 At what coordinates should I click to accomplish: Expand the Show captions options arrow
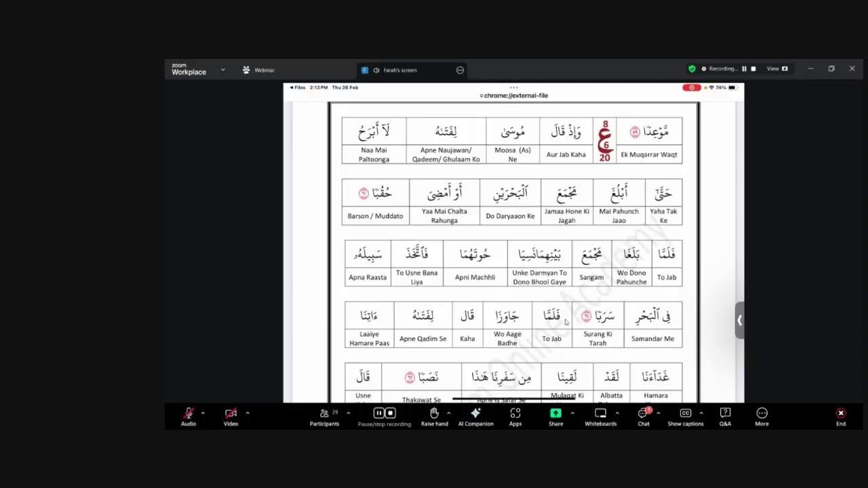click(701, 413)
